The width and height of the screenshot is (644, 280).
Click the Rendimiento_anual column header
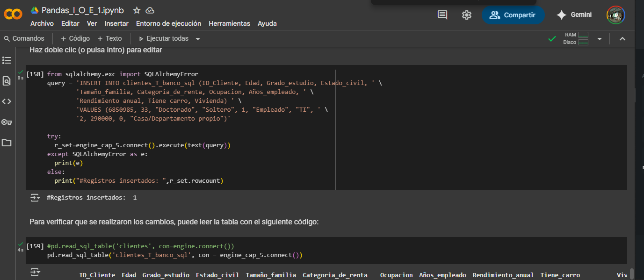click(x=503, y=275)
